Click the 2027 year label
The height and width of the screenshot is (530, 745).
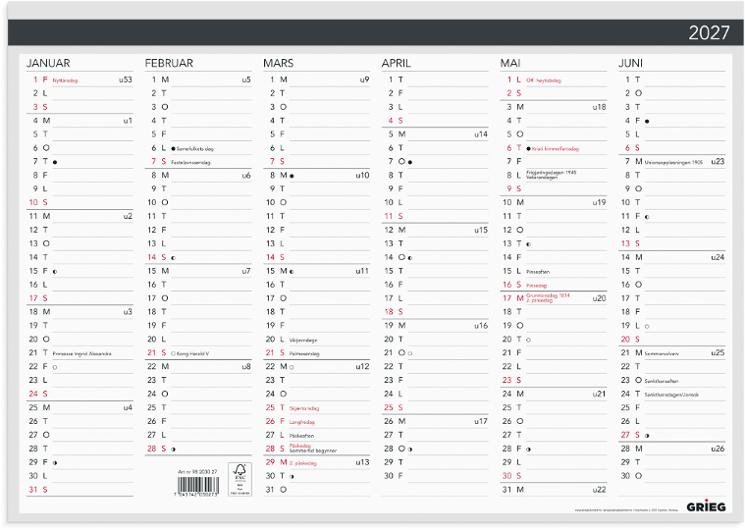pos(708,33)
